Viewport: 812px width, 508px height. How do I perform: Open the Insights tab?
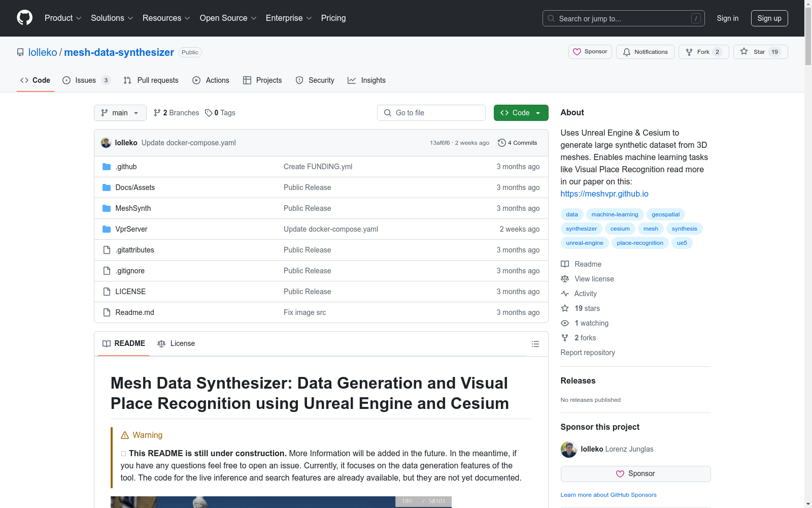(x=367, y=80)
